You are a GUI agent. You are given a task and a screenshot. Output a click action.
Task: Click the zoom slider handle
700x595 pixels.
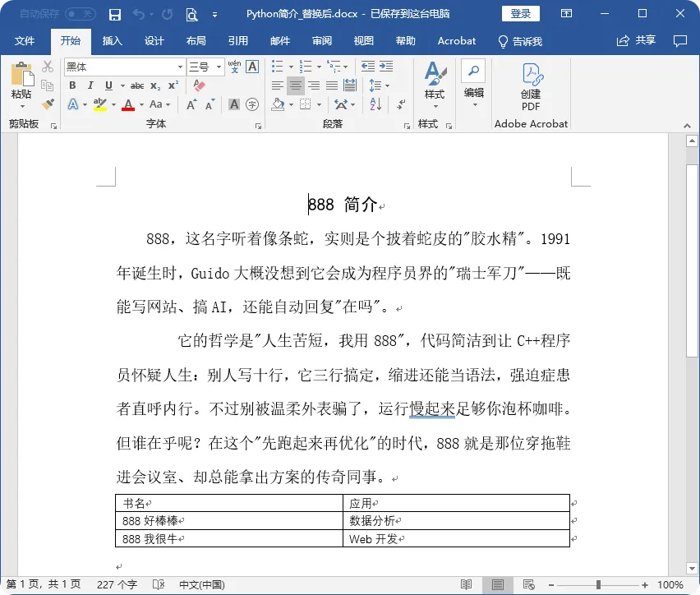598,584
